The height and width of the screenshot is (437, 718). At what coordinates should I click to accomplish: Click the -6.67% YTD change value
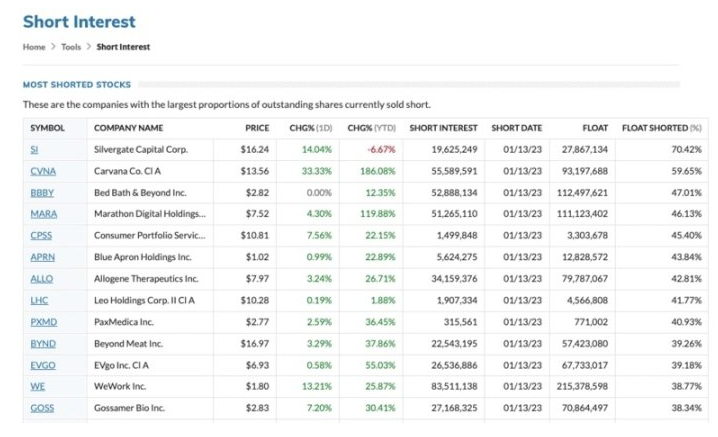[381, 149]
